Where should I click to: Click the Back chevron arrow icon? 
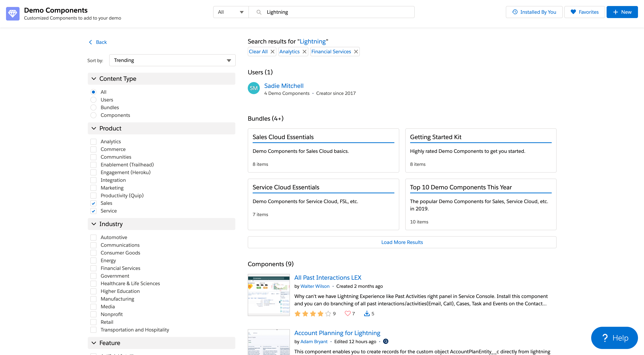pyautogui.click(x=90, y=42)
